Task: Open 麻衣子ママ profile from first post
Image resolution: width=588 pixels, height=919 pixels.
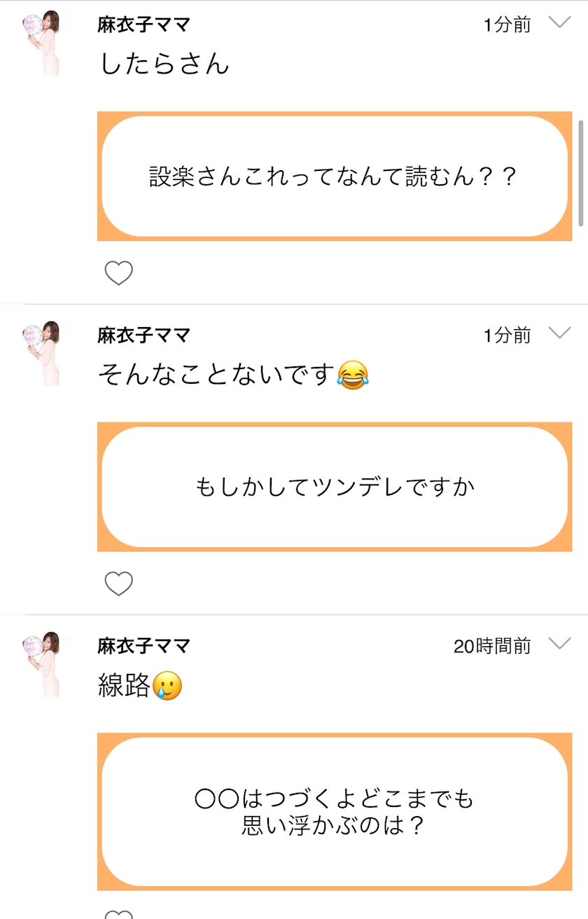Action: click(x=143, y=25)
